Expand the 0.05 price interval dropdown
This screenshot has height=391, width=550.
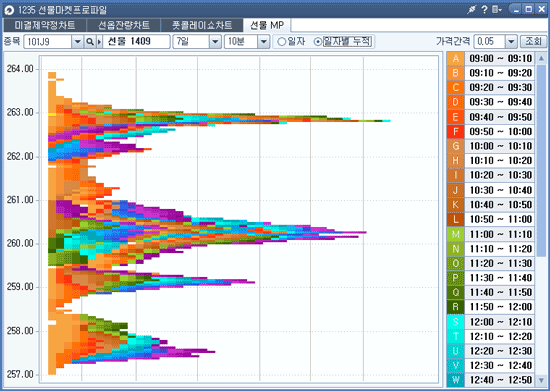[511, 42]
